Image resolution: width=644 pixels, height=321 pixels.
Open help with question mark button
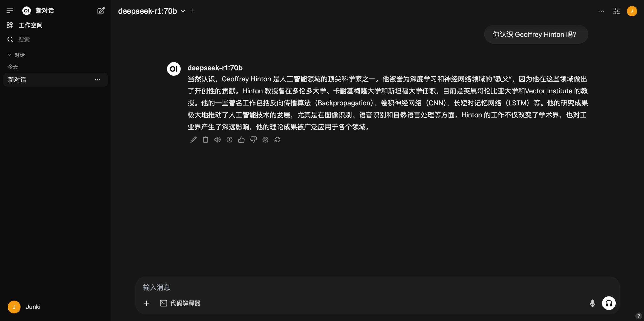(x=638, y=316)
